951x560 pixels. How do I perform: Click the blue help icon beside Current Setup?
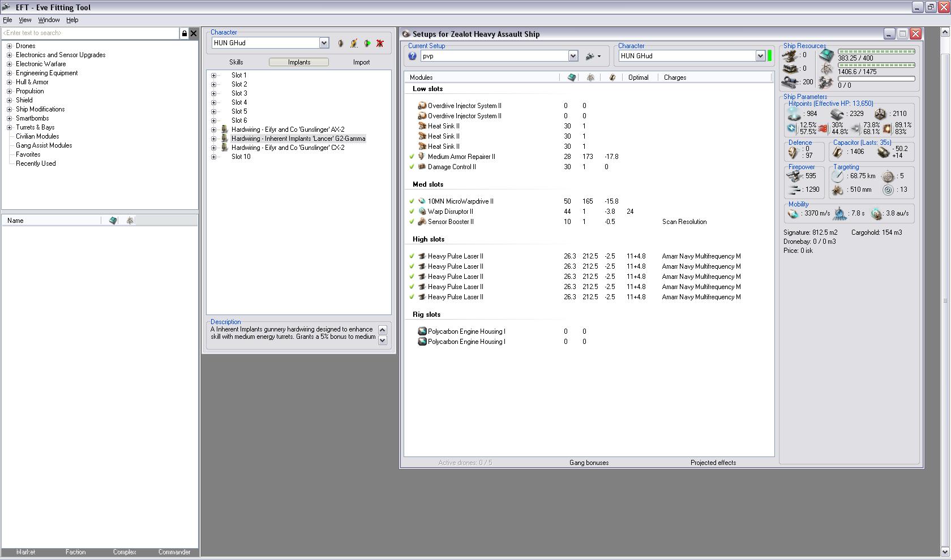[x=412, y=56]
